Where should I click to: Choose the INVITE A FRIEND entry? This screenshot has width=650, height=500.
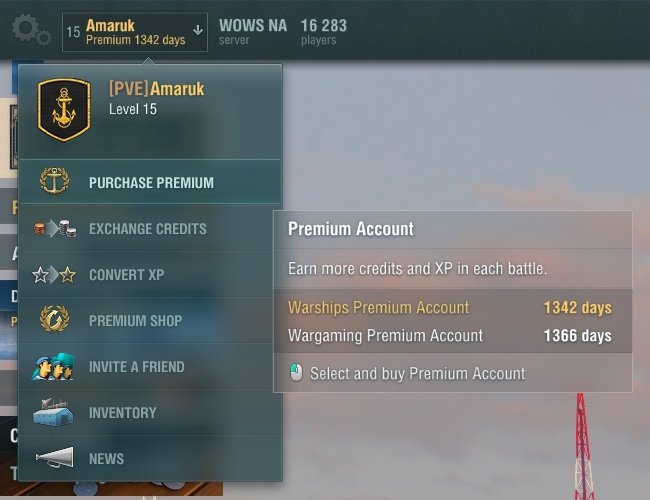150,366
